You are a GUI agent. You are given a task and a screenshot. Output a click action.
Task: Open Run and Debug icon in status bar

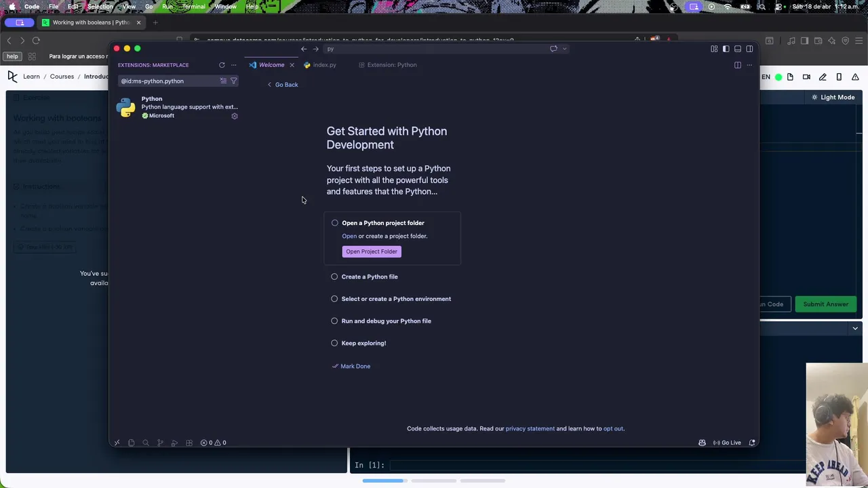174,443
